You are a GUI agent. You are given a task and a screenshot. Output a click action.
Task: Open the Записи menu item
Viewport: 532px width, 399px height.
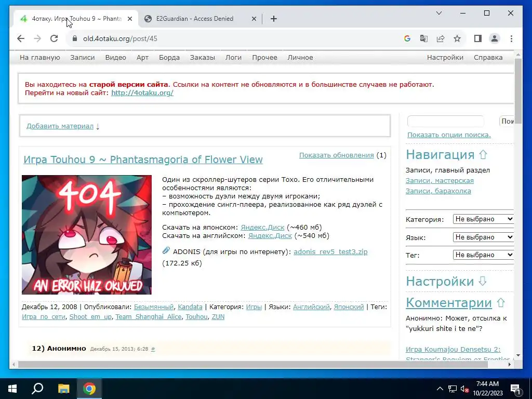click(83, 57)
